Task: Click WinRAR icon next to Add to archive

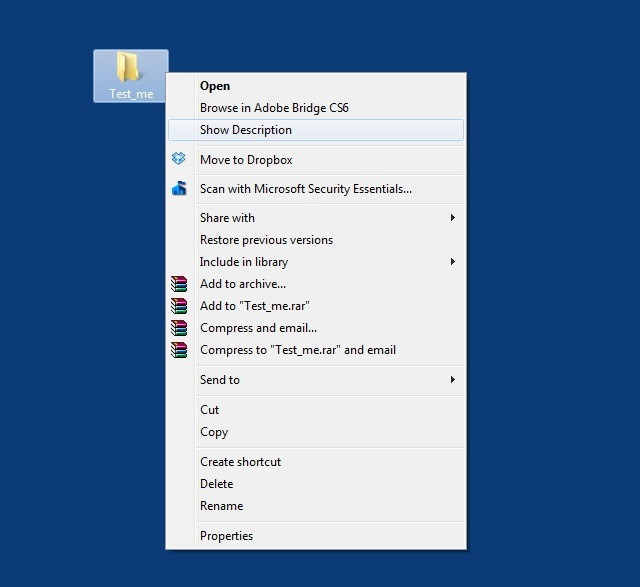Action: tap(179, 284)
